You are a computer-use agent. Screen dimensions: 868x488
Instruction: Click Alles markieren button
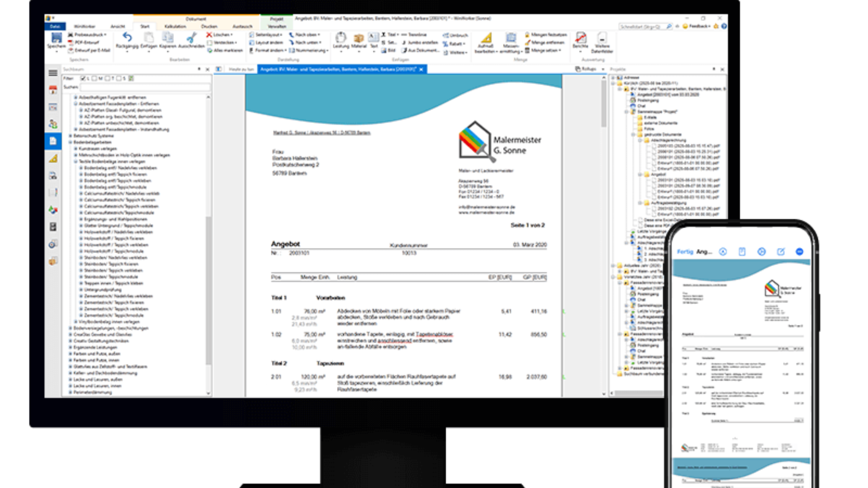227,51
